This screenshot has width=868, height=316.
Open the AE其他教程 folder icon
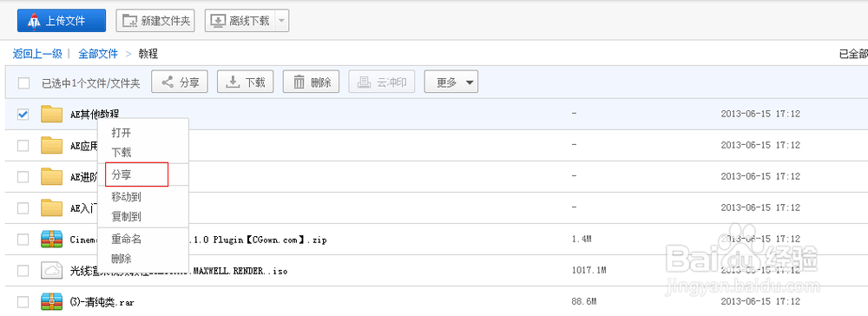point(52,115)
